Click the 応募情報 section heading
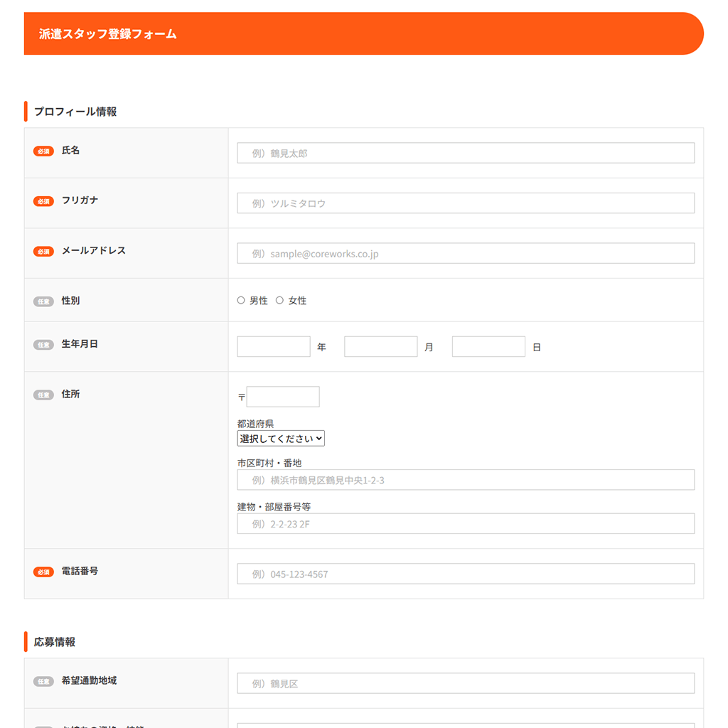 pyautogui.click(x=54, y=642)
